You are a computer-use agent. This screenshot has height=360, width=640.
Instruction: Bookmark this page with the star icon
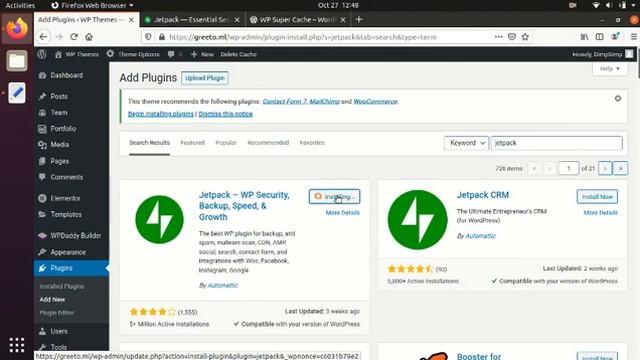point(525,37)
